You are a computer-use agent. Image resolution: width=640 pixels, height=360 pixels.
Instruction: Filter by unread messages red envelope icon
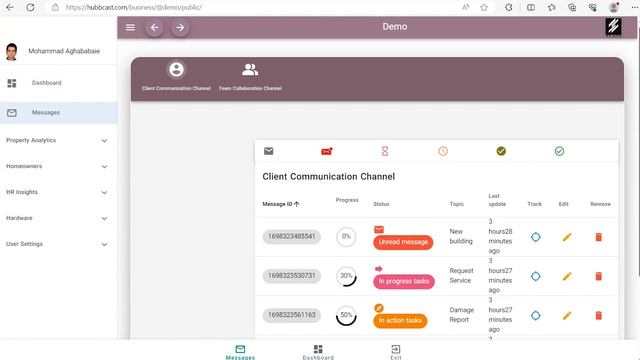(327, 151)
